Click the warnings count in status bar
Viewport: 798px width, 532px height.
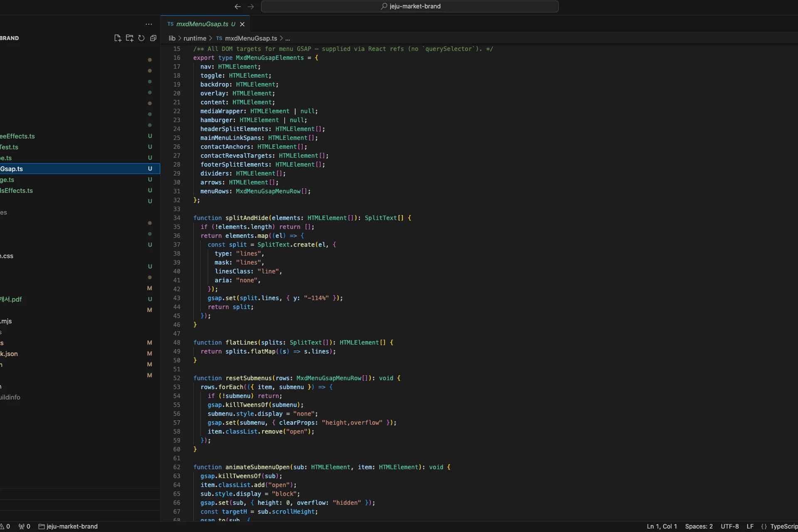pyautogui.click(x=5, y=526)
